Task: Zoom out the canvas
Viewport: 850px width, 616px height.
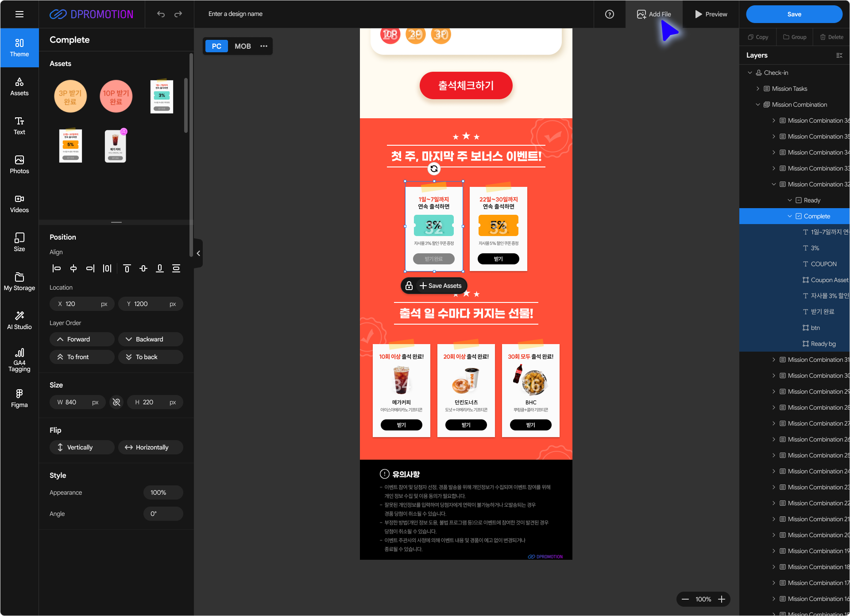Action: pyautogui.click(x=685, y=599)
